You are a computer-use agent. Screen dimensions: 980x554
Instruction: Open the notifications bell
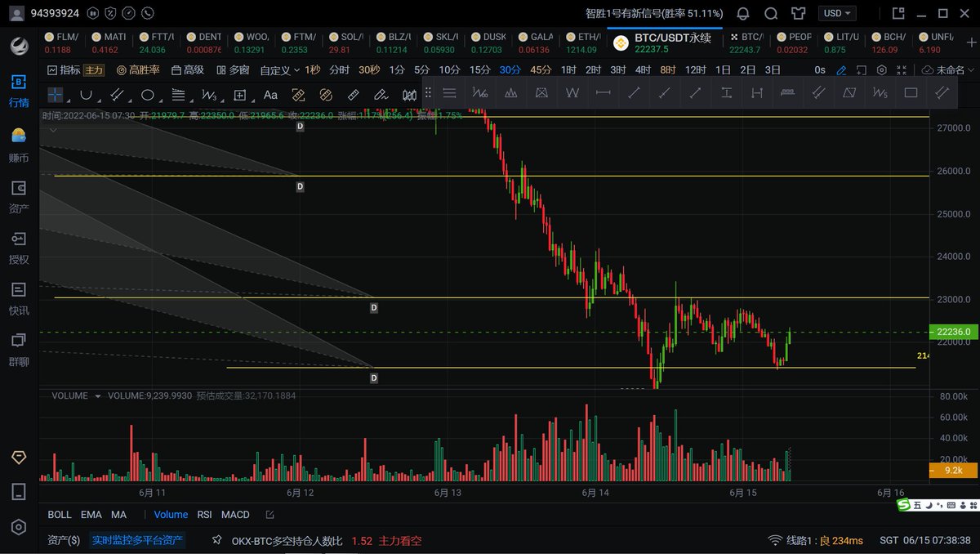click(x=743, y=13)
